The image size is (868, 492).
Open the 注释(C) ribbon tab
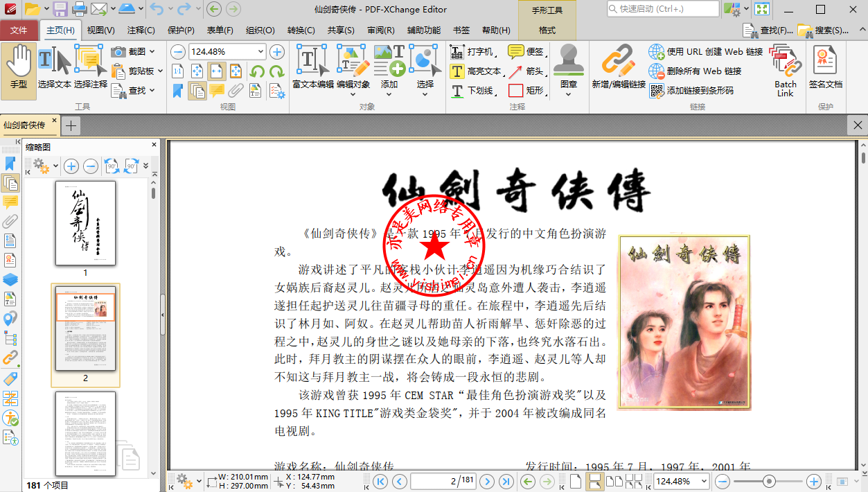click(141, 30)
